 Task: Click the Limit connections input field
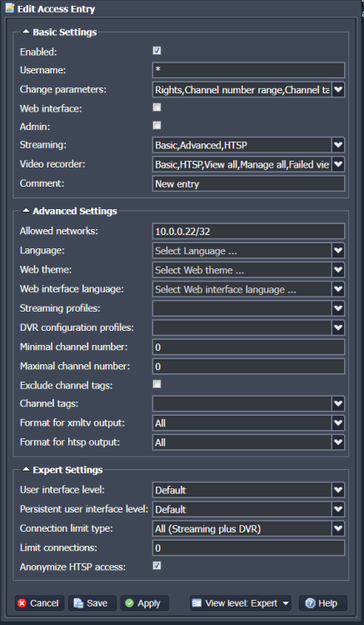click(248, 548)
